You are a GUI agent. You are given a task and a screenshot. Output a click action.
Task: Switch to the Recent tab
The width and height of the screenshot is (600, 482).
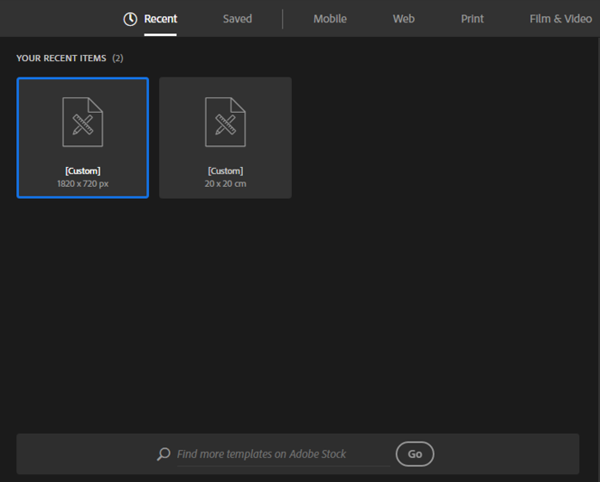(160, 19)
